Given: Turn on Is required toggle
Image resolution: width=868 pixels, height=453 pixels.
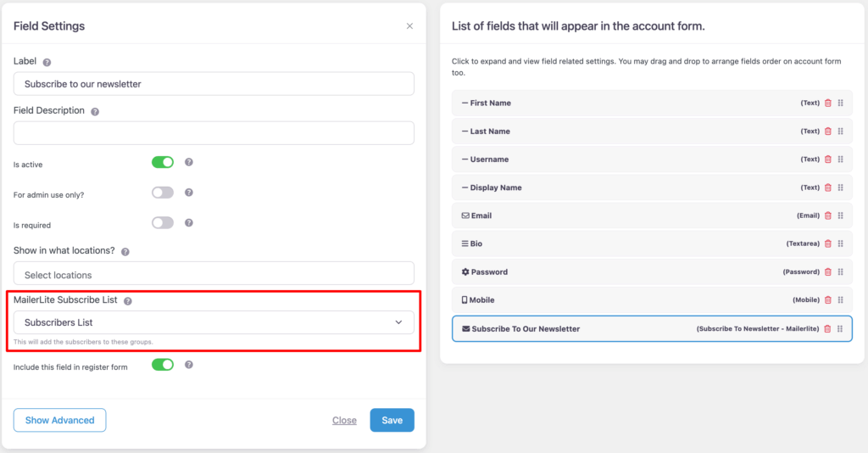Looking at the screenshot, I should click(x=163, y=223).
